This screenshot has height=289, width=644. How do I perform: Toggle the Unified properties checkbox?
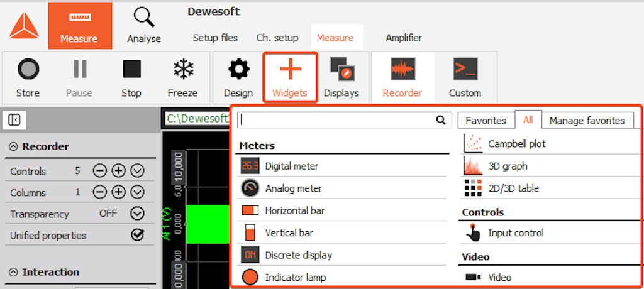tap(137, 235)
